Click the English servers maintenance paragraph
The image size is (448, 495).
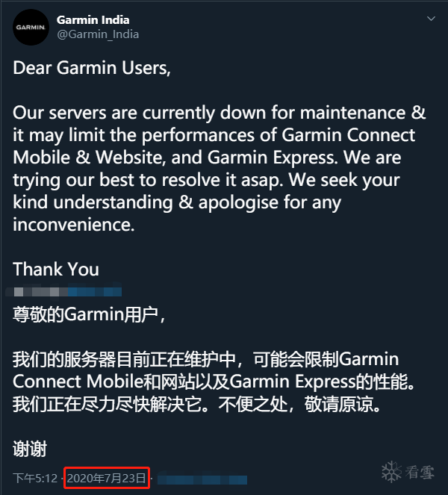click(x=220, y=169)
